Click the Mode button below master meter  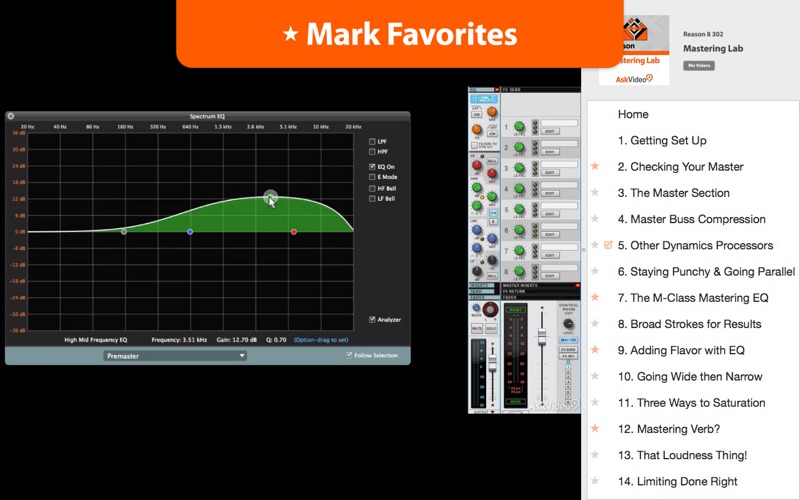point(516,402)
